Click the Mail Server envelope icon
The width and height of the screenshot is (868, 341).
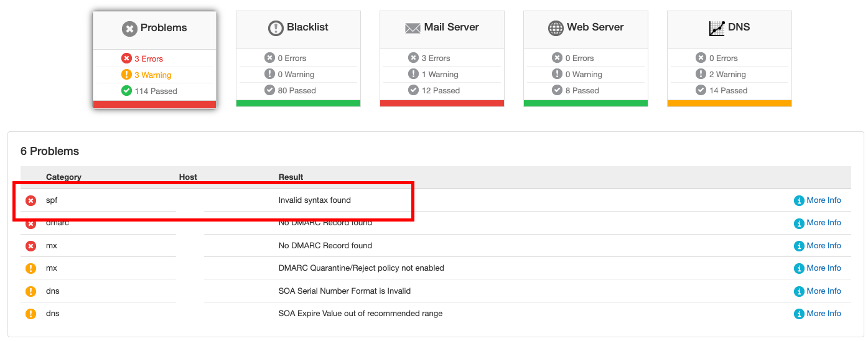tap(413, 28)
